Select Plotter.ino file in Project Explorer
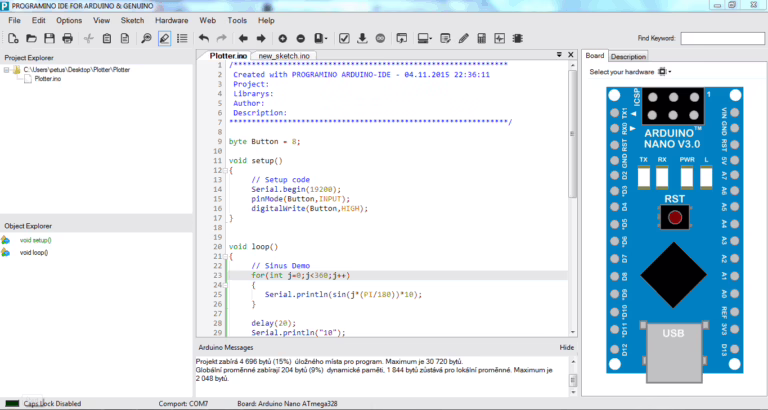This screenshot has width=768, height=410. [49, 79]
